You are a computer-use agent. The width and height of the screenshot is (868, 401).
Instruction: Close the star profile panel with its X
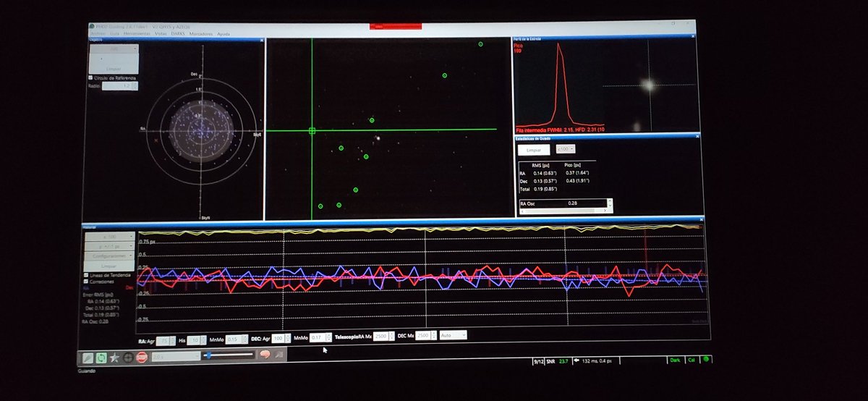pyautogui.click(x=693, y=35)
